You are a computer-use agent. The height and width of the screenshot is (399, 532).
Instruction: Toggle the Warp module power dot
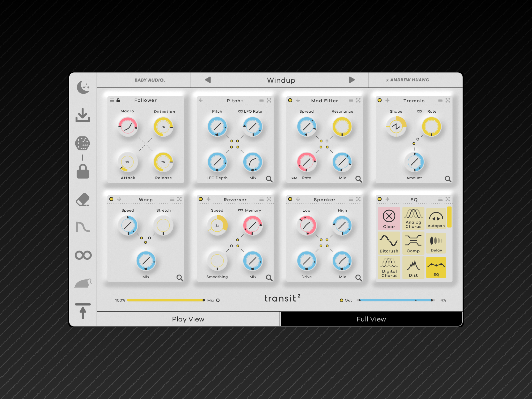coord(111,199)
